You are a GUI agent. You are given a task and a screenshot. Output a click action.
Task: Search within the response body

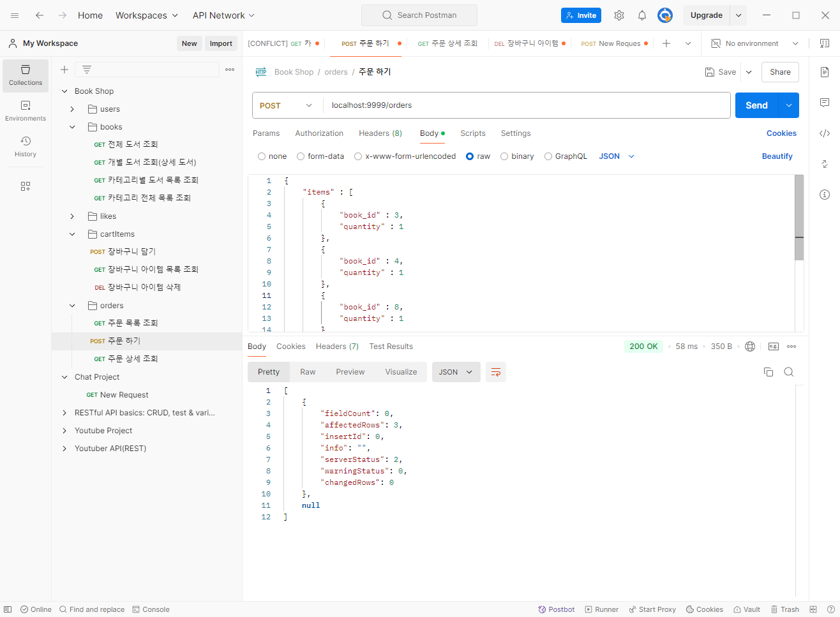[789, 372]
